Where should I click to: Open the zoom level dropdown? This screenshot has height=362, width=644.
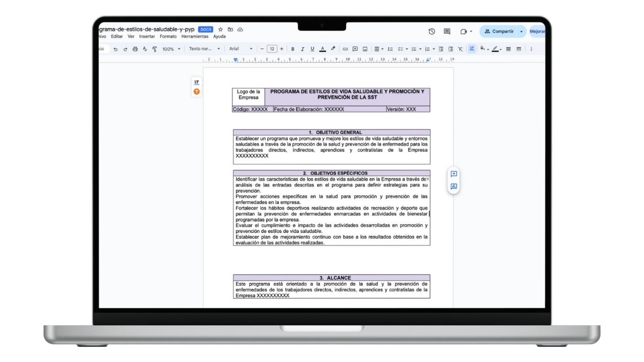171,49
